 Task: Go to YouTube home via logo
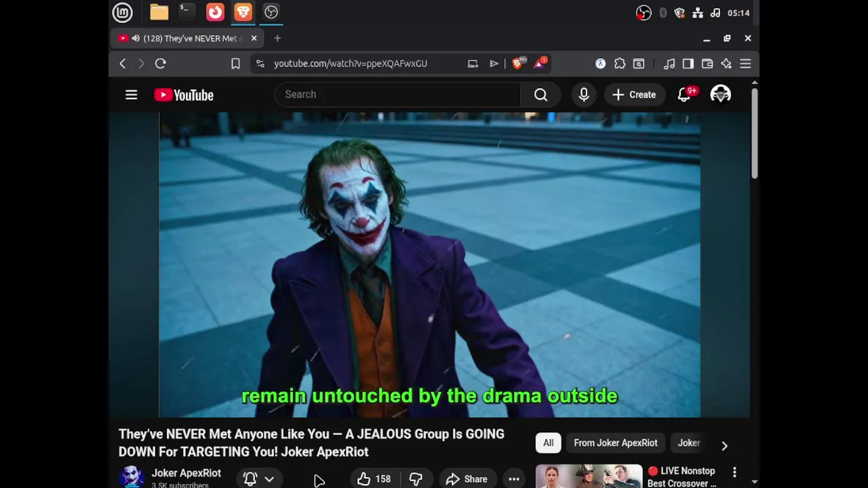pyautogui.click(x=184, y=95)
